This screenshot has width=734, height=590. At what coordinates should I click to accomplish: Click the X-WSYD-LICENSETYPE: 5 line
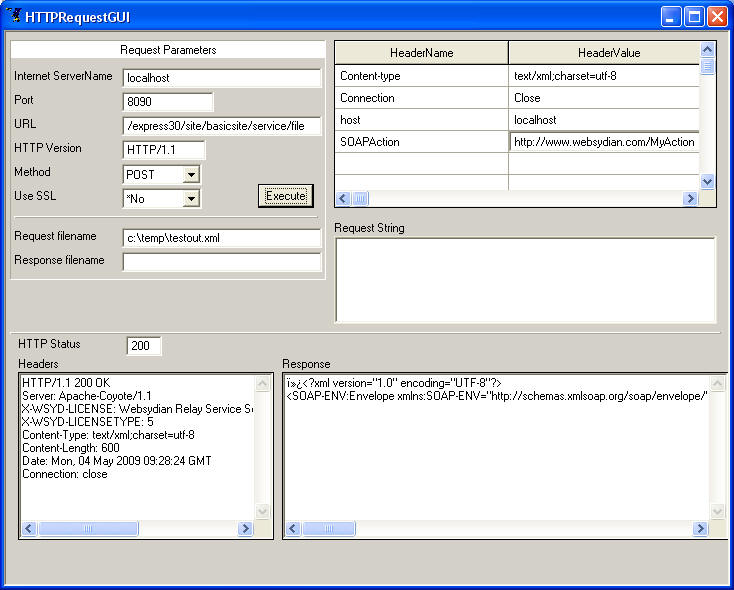pos(88,422)
